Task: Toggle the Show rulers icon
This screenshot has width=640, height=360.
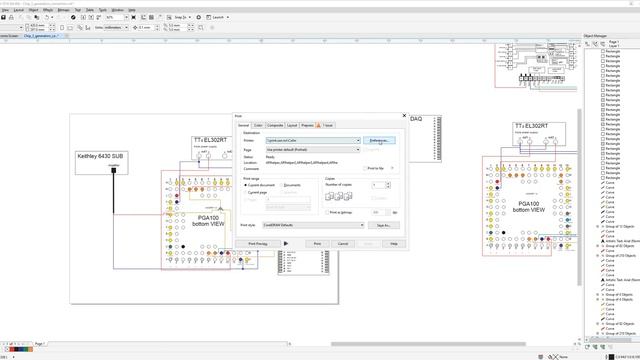Action: (x=143, y=18)
